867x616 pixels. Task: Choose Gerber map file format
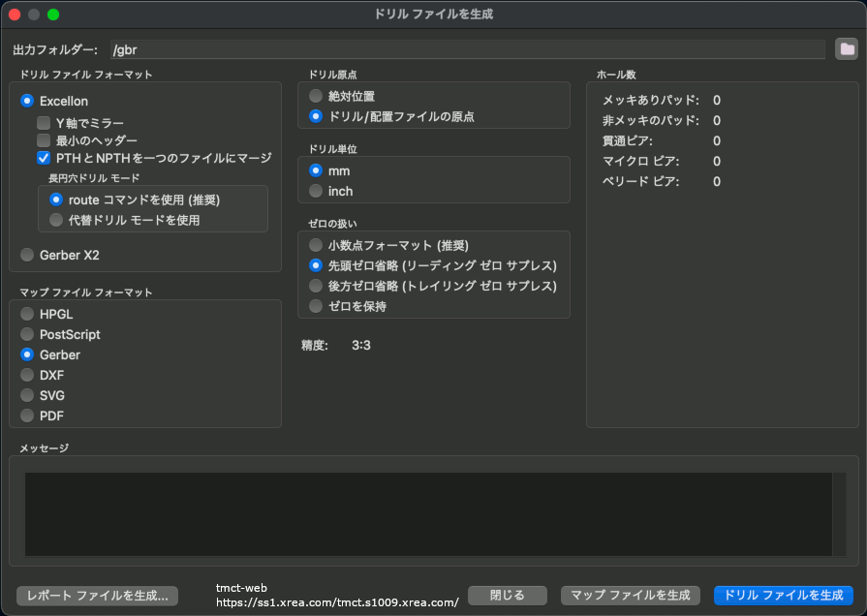click(27, 354)
